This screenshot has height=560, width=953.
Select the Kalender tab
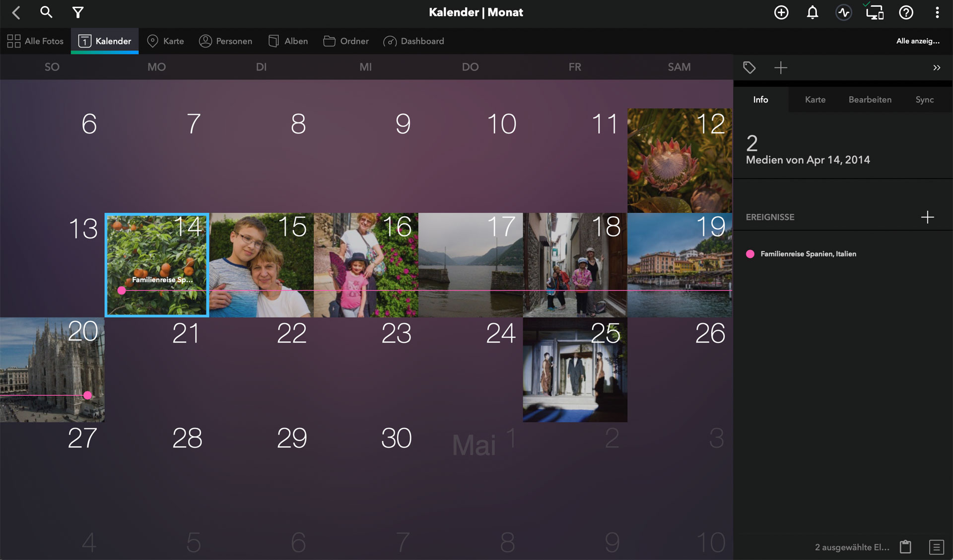105,41
